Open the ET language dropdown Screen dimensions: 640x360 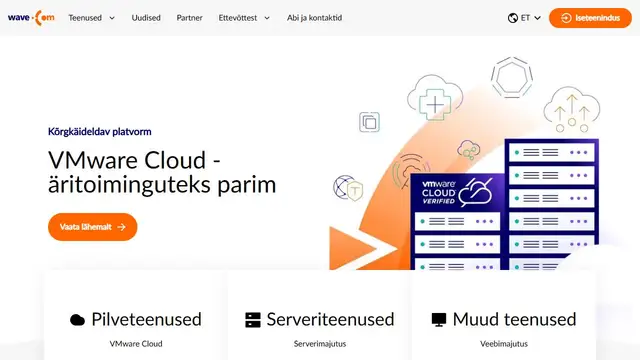(x=524, y=18)
